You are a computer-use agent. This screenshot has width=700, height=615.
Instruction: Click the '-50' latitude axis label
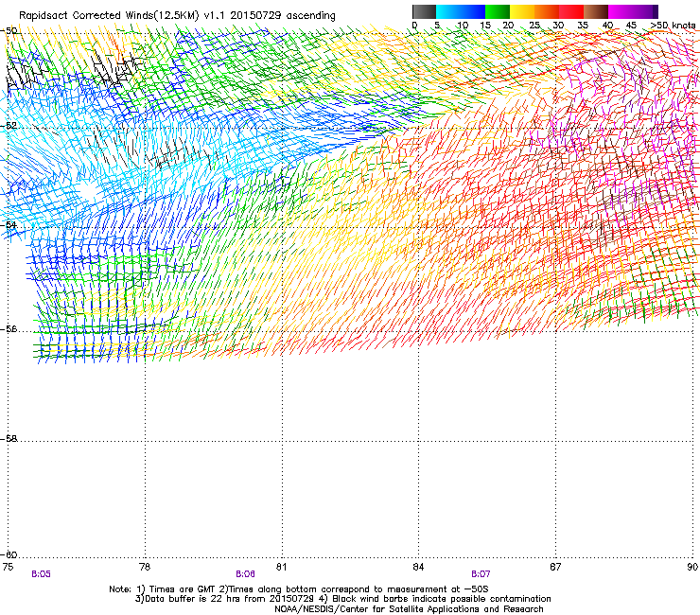[9, 31]
